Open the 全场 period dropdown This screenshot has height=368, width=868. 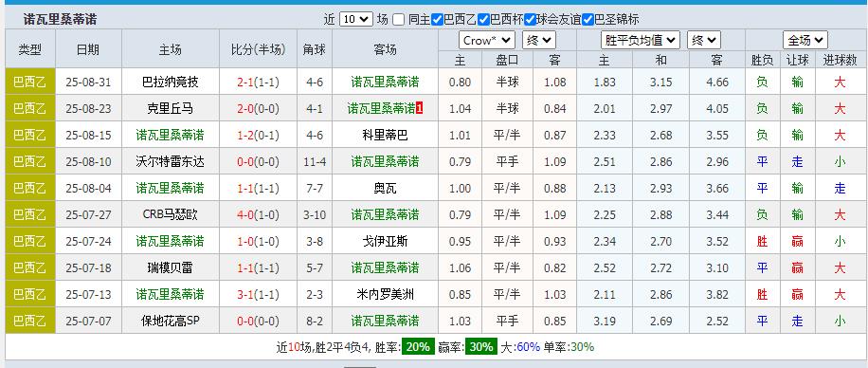[x=805, y=41]
